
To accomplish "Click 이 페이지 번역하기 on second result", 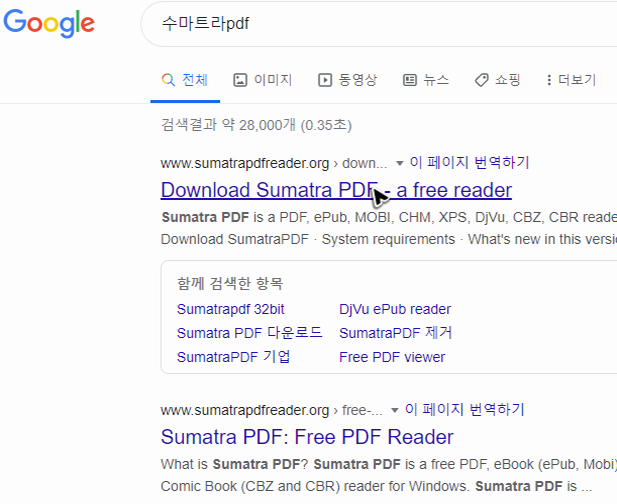I will tap(465, 410).
